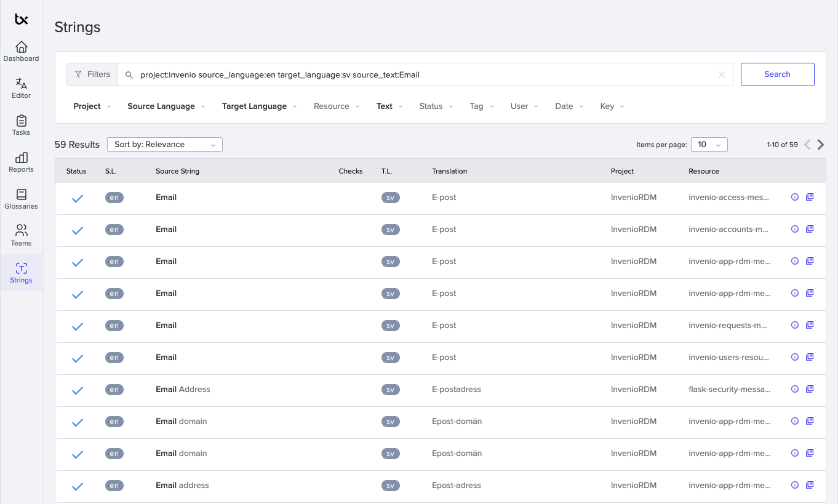This screenshot has height=504, width=838.
Task: Open Sort by Relevance dropdown
Action: tap(165, 145)
